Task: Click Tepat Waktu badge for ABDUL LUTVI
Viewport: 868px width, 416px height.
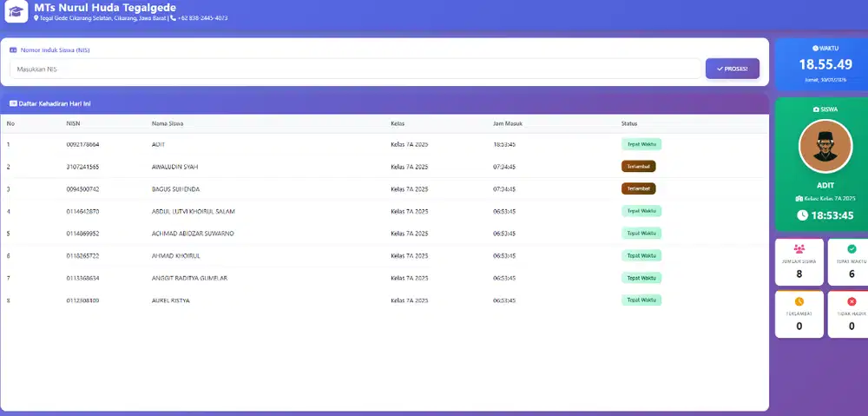Action: (641, 211)
